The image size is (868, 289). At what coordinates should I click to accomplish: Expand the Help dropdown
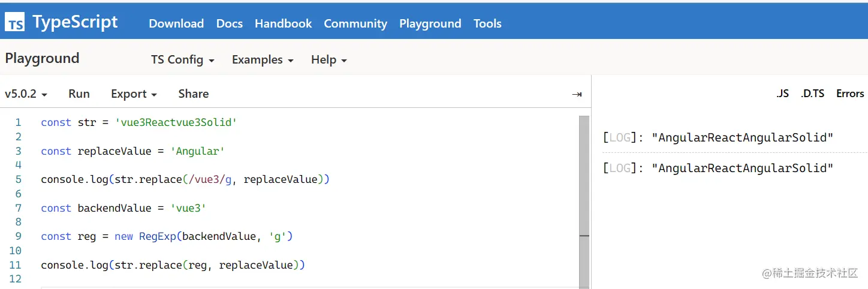pos(328,60)
